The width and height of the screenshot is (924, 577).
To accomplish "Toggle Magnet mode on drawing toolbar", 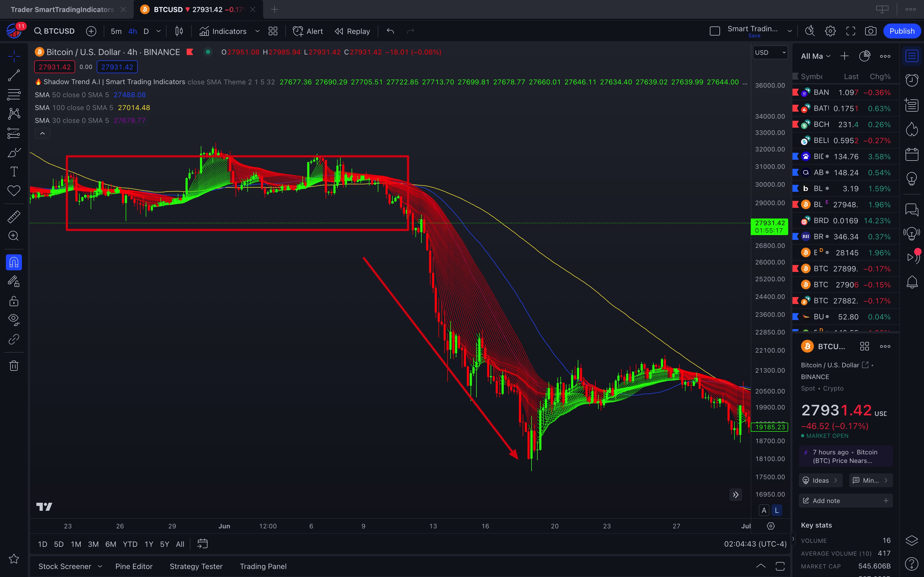I will 14,263.
